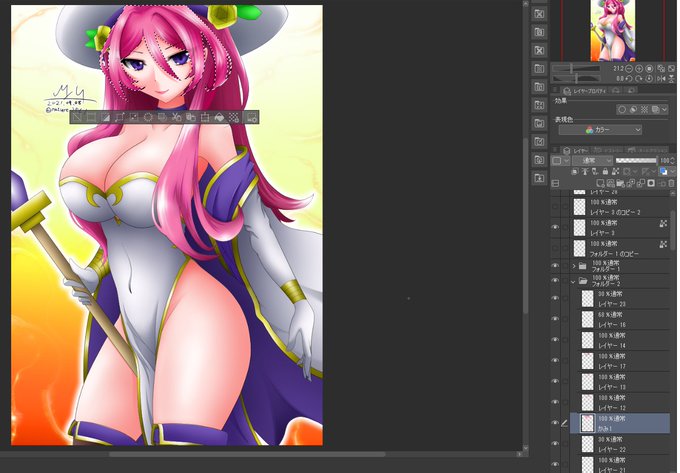The height and width of the screenshot is (473, 680).
Task: Click Cut and paste icon in launcher
Action: pyautogui.click(x=177, y=117)
